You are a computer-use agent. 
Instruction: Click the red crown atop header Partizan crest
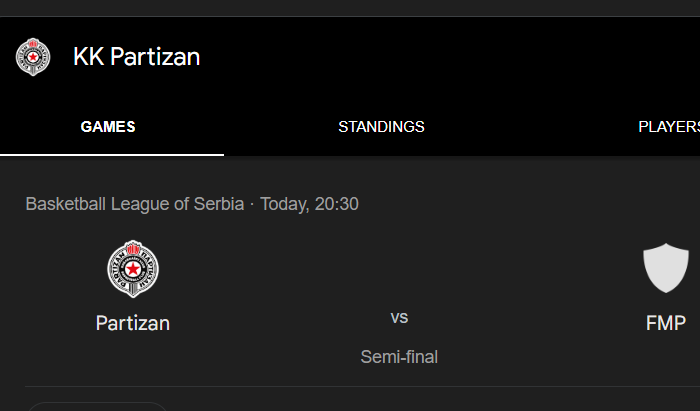click(x=33, y=43)
